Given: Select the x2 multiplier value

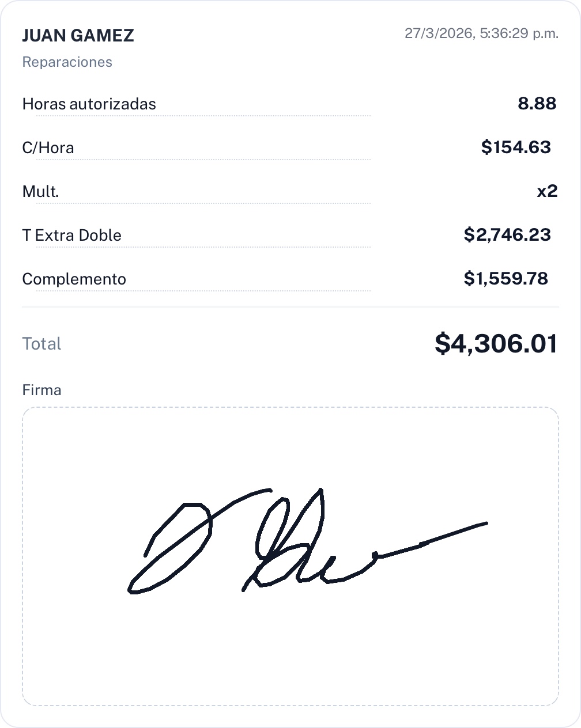Looking at the screenshot, I should point(547,191).
